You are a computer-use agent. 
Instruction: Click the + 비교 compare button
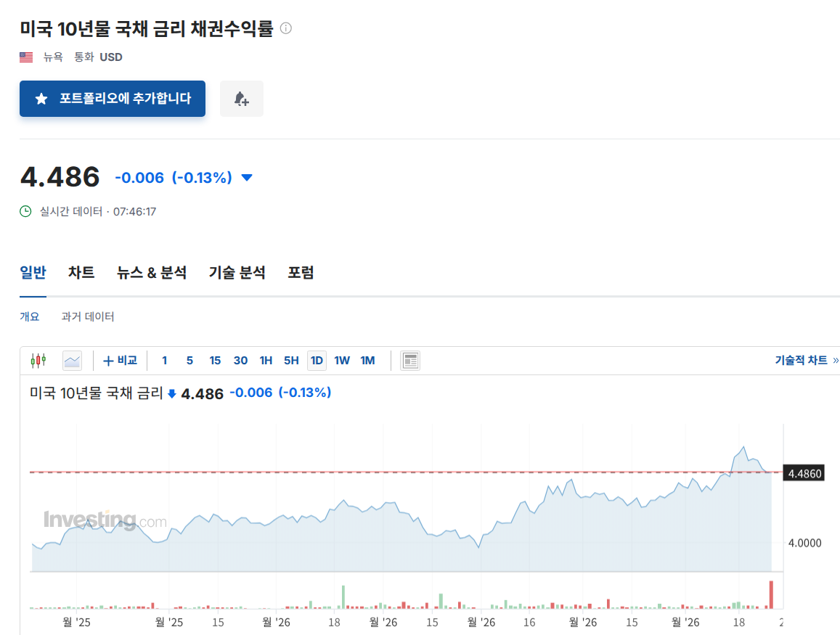120,361
